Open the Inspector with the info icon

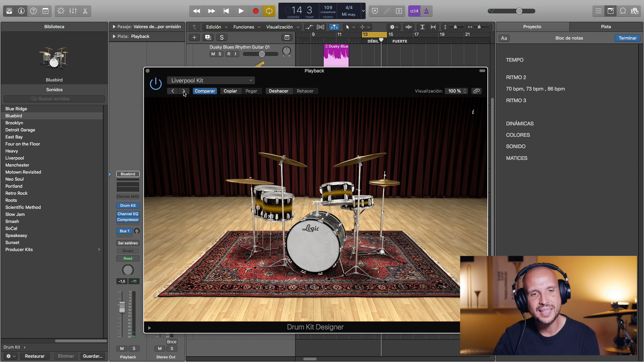(x=21, y=11)
